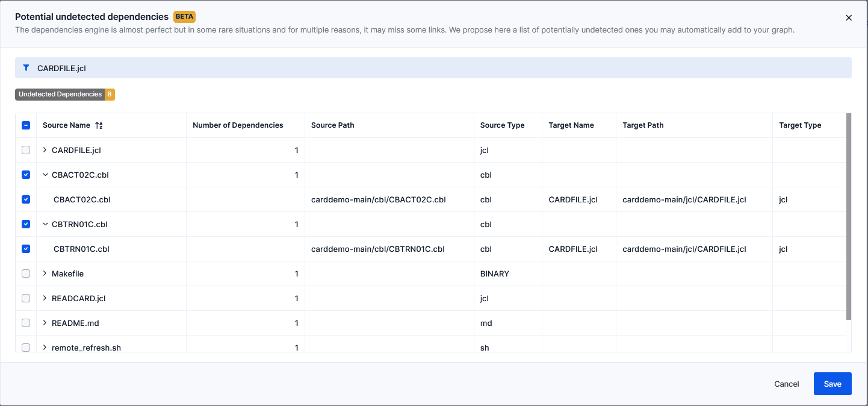
Task: Click the md source type cell
Action: [x=486, y=323]
